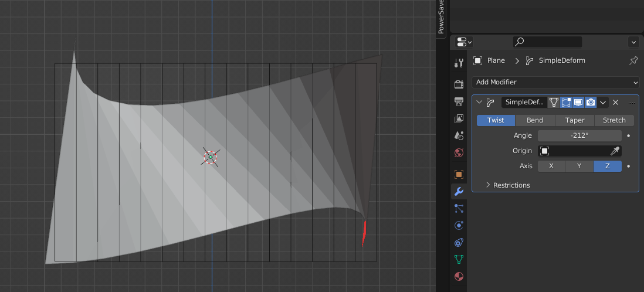Toggle modifier visibility in viewport
The height and width of the screenshot is (292, 644).
pos(578,102)
